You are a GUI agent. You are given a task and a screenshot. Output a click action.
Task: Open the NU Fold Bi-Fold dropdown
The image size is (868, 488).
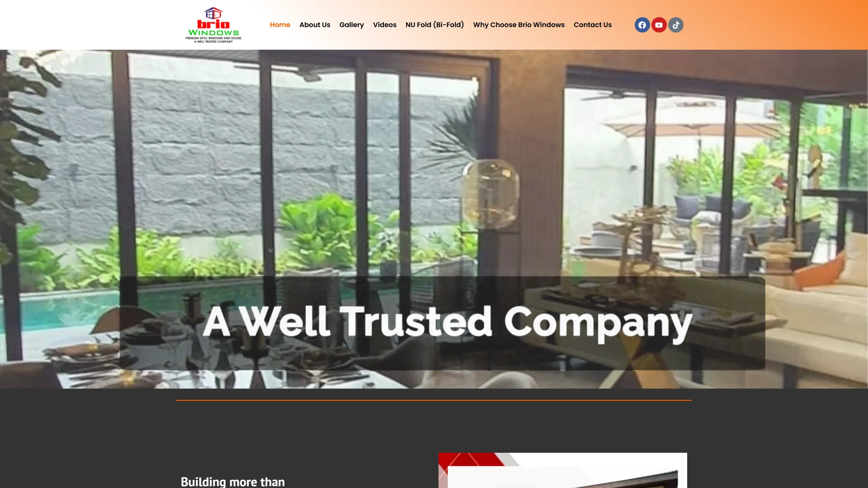434,24
